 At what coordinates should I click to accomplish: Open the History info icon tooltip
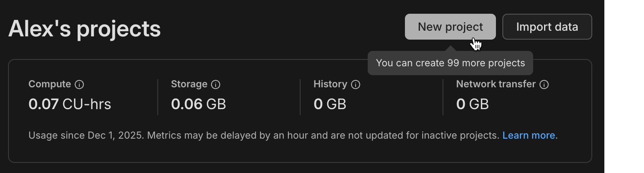pos(356,84)
